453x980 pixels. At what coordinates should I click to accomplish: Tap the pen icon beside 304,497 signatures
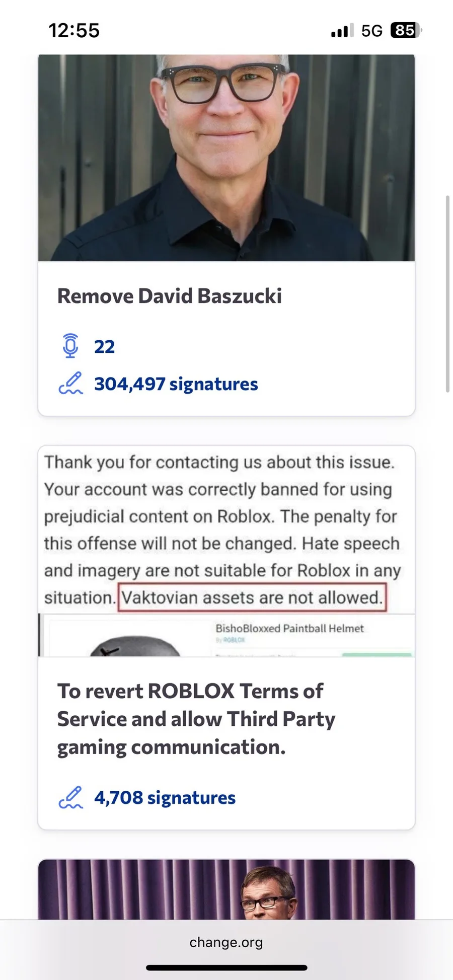[70, 384]
